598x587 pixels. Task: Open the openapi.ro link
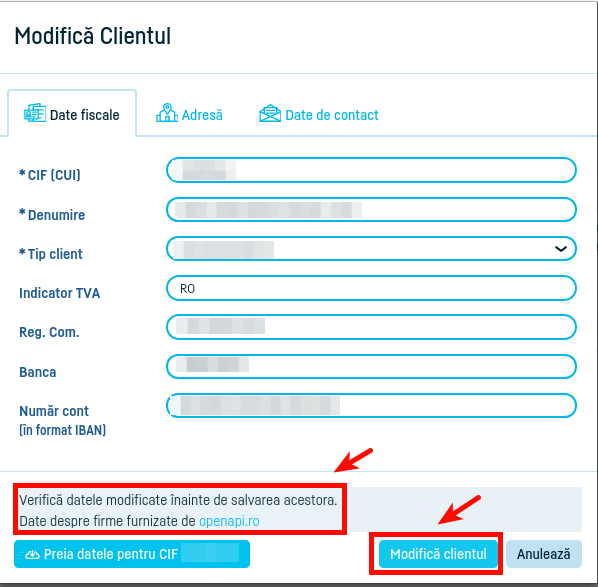coord(229,521)
